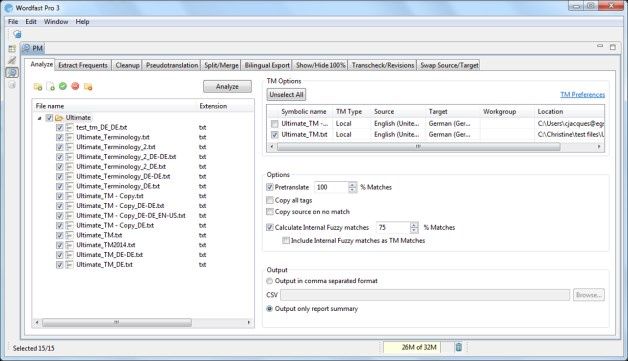Switch to Transcheck/Revisions tab
Screen dimensions: 628x361
pos(383,65)
